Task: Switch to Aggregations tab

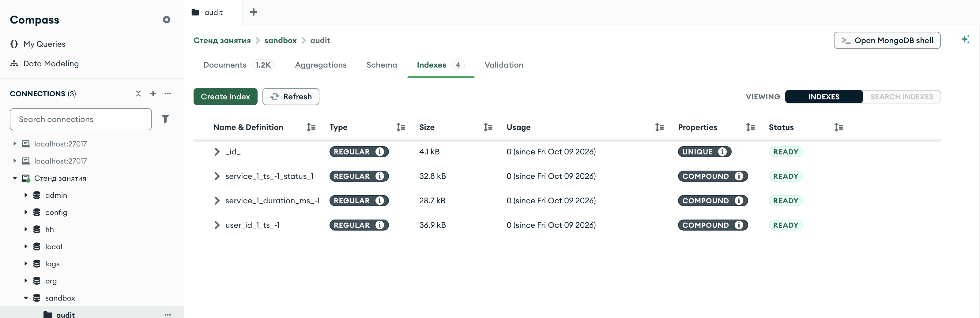Action: click(x=321, y=65)
